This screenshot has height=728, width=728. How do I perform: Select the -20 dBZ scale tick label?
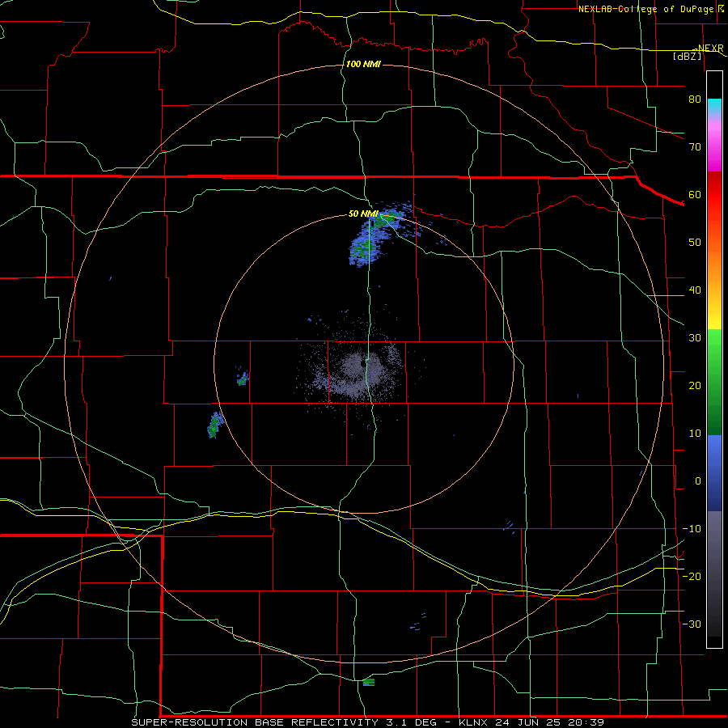[692, 577]
